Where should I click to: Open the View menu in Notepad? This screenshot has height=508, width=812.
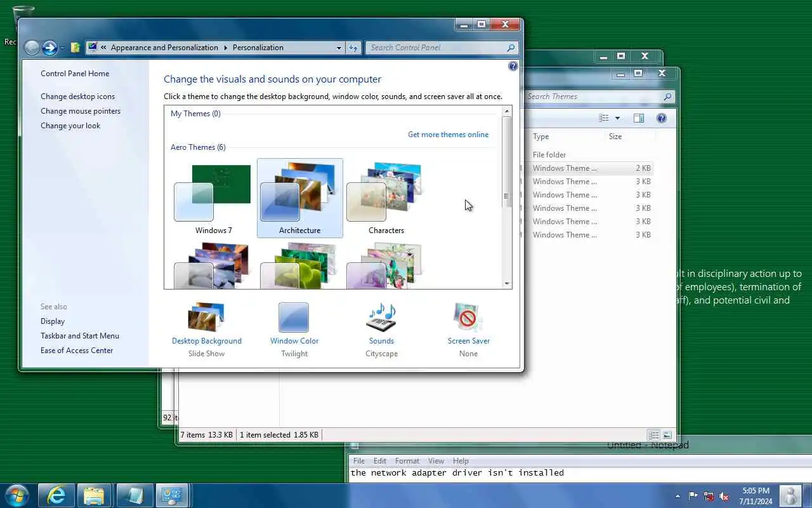click(x=436, y=461)
